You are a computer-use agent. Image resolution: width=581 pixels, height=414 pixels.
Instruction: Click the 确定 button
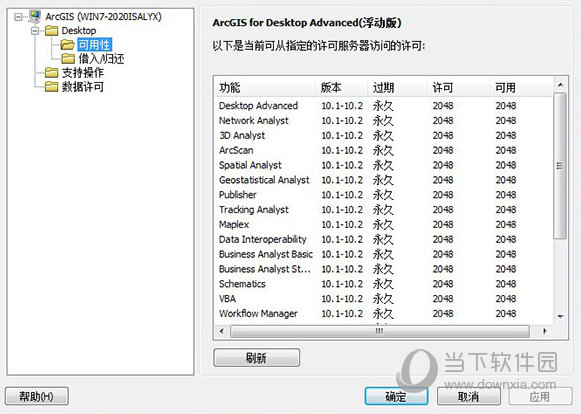(396, 397)
